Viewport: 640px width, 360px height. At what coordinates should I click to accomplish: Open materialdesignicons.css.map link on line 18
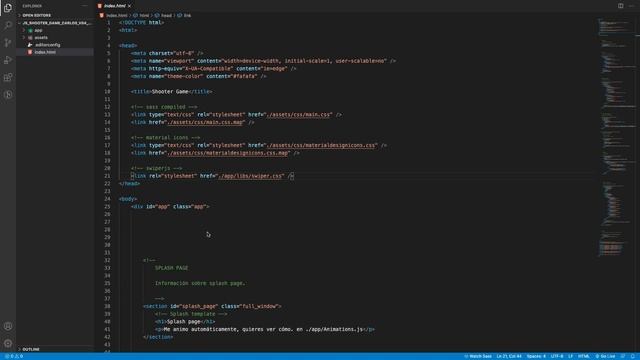click(228, 153)
